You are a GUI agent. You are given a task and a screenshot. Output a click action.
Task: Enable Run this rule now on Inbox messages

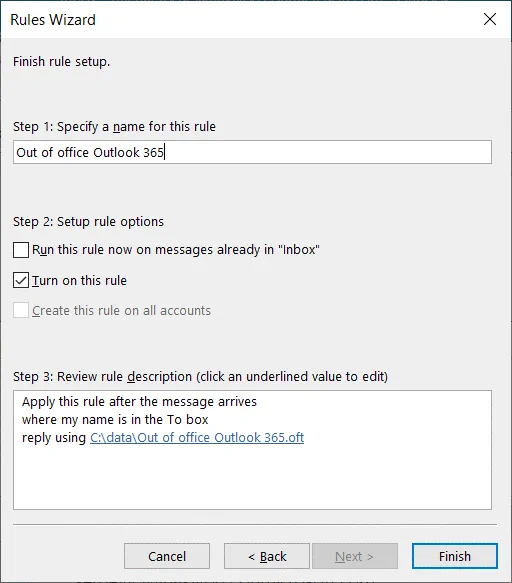(x=21, y=250)
